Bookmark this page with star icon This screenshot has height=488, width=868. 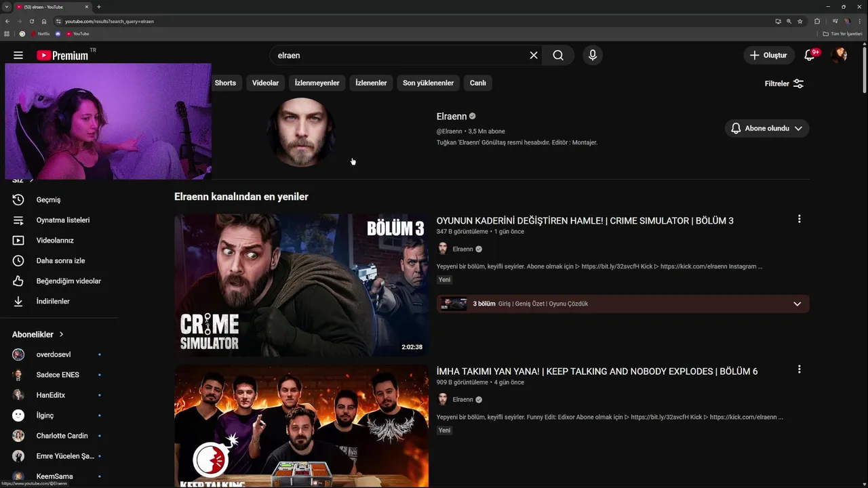[x=800, y=21]
